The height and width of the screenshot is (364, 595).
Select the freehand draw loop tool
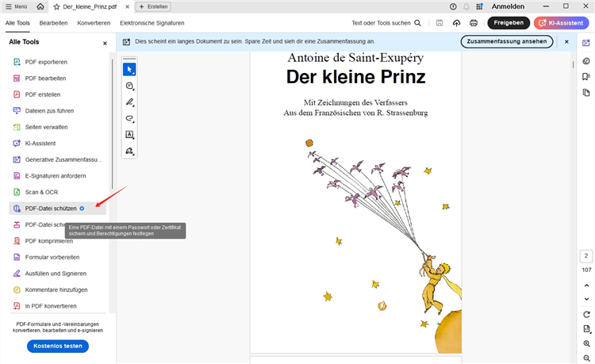(x=129, y=119)
